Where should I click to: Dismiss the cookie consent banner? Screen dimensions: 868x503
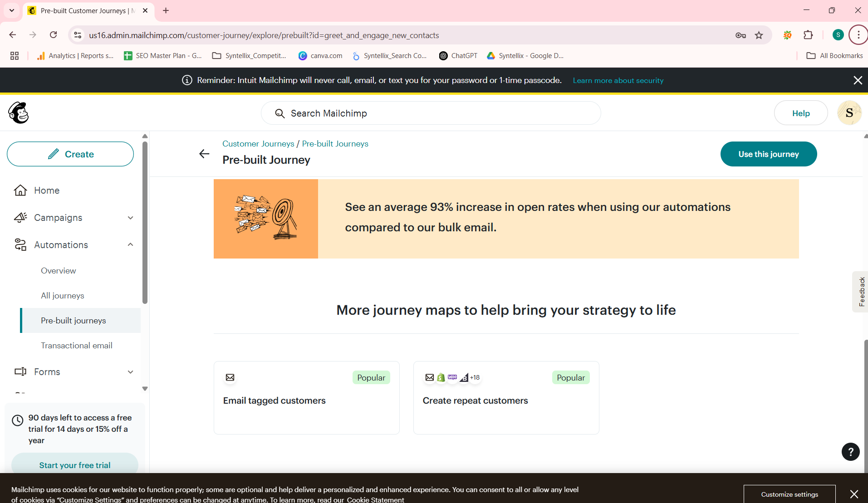point(854,494)
